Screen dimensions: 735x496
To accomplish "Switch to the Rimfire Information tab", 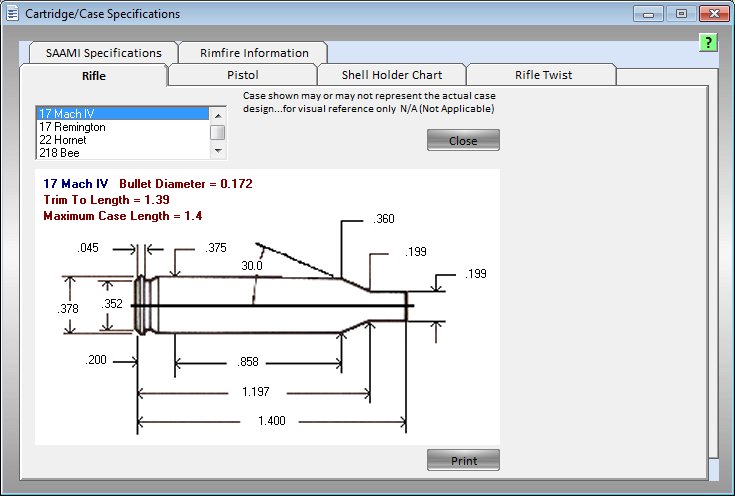I will 254,53.
